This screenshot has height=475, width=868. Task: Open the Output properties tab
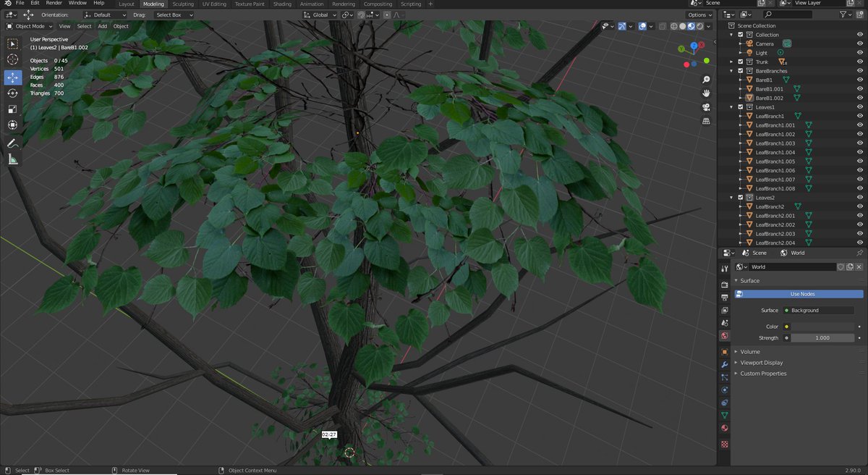[x=724, y=297]
